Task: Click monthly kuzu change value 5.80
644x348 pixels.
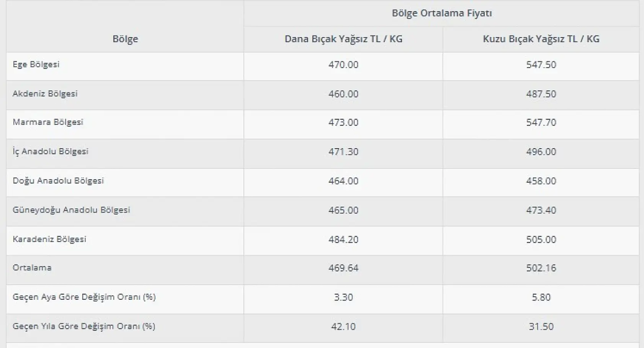Action: (x=541, y=297)
